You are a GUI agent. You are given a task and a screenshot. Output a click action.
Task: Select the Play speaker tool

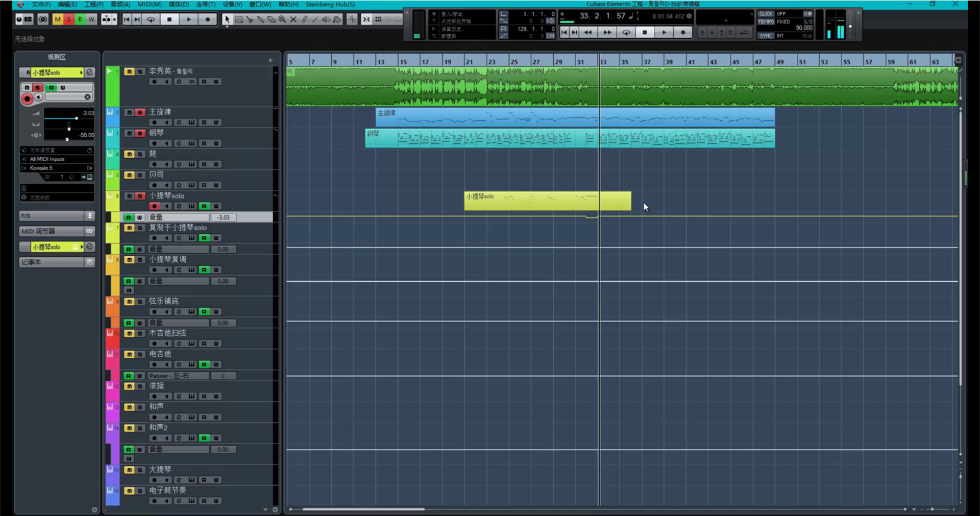[326, 19]
